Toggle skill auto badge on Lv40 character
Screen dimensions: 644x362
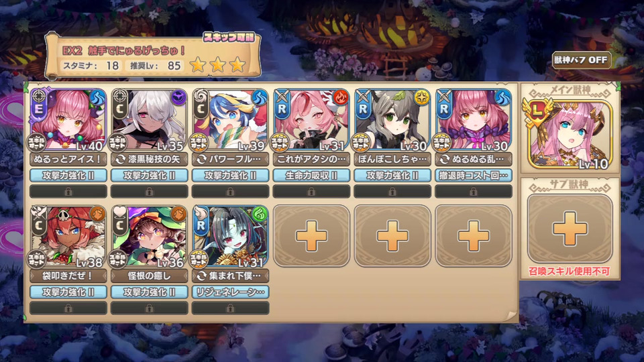[x=37, y=142]
